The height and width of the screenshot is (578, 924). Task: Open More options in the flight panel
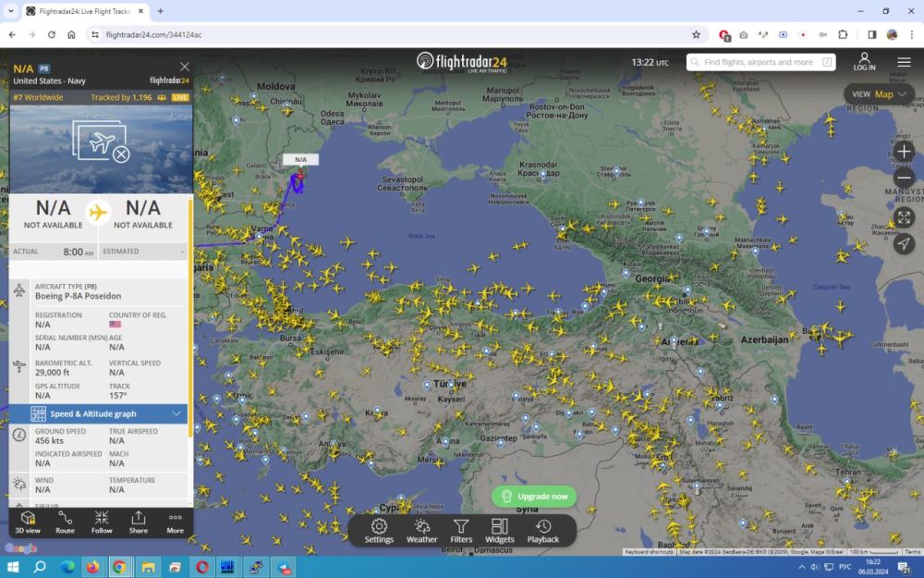[x=175, y=524]
